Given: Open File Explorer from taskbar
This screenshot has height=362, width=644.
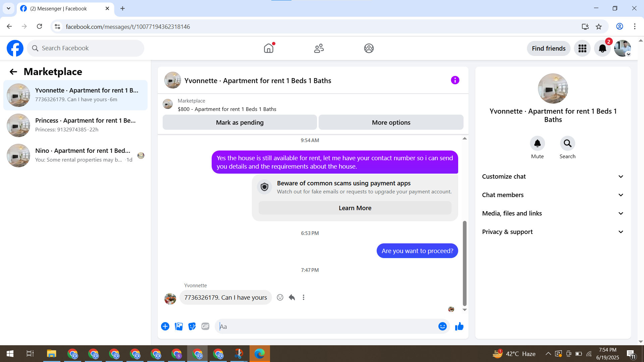Looking at the screenshot, I should click(51, 354).
